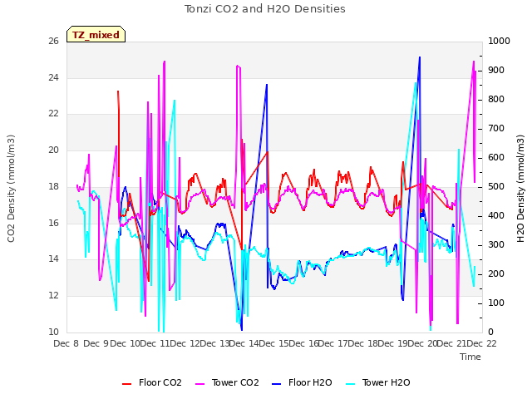Click the Time x-axis label
Screen dimensions: 532x399
pyautogui.click(x=470, y=357)
